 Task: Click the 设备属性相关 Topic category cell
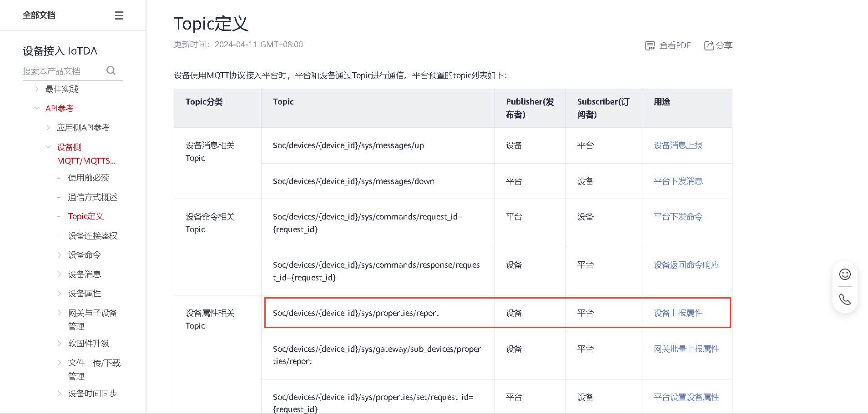(x=217, y=354)
